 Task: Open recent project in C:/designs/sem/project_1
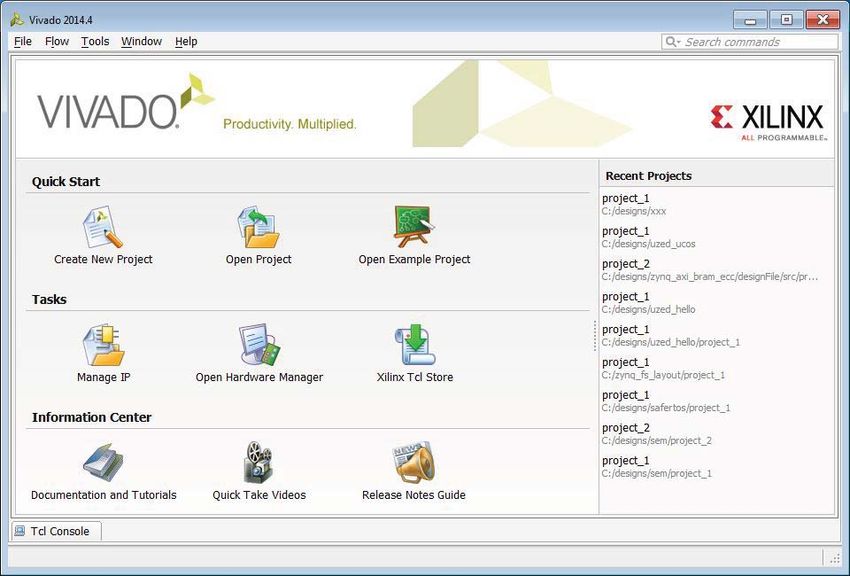717,467
